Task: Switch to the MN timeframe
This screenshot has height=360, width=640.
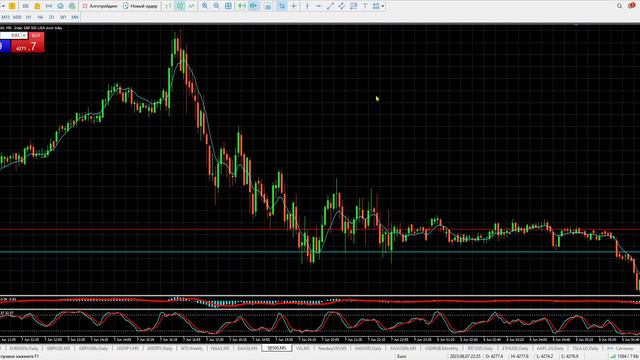Action: 75,17
